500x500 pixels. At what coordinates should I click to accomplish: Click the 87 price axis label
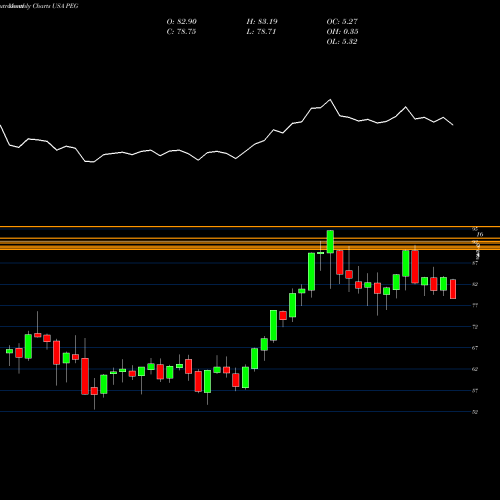click(475, 263)
